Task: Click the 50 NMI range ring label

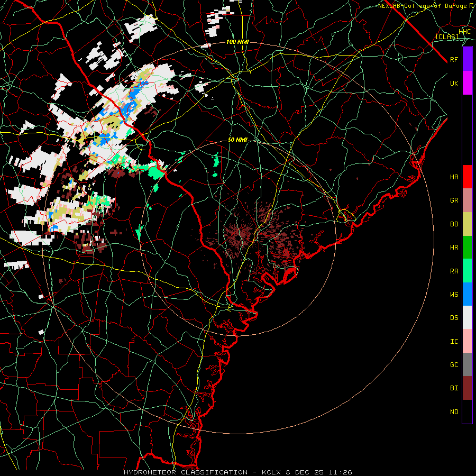Action: pyautogui.click(x=237, y=140)
